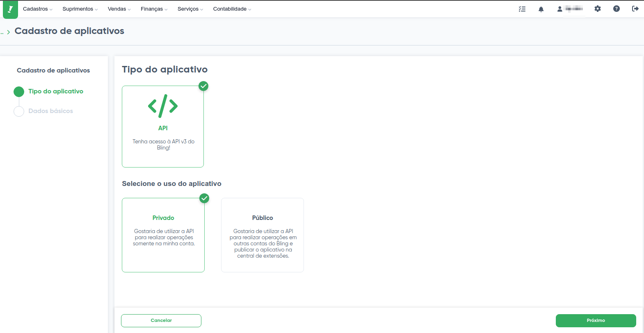Go to the Dados básicos step
644x333 pixels.
51,111
